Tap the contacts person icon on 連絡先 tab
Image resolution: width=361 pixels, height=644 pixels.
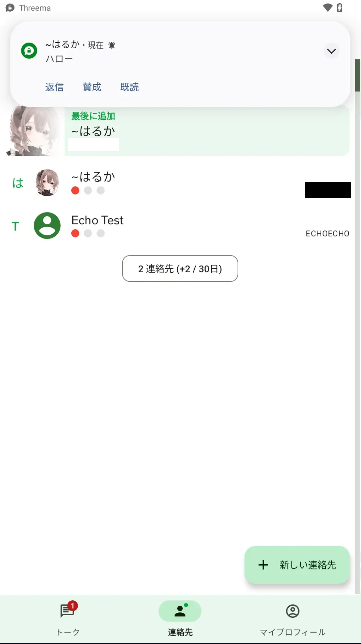click(180, 611)
